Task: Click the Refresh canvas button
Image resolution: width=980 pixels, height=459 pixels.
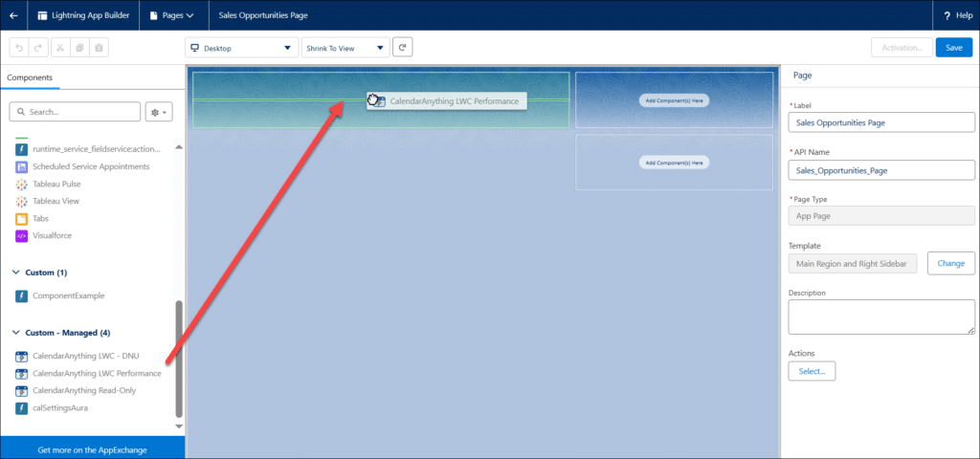Action: click(x=403, y=48)
